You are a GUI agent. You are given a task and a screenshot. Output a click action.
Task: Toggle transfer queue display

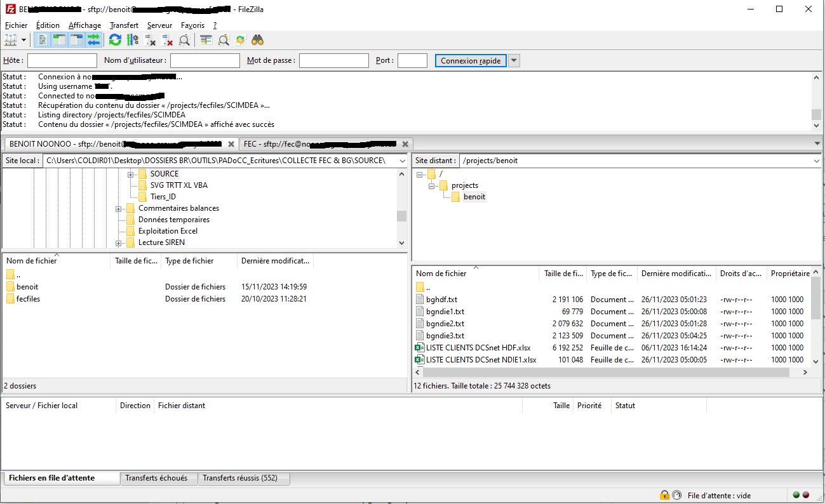coord(94,40)
